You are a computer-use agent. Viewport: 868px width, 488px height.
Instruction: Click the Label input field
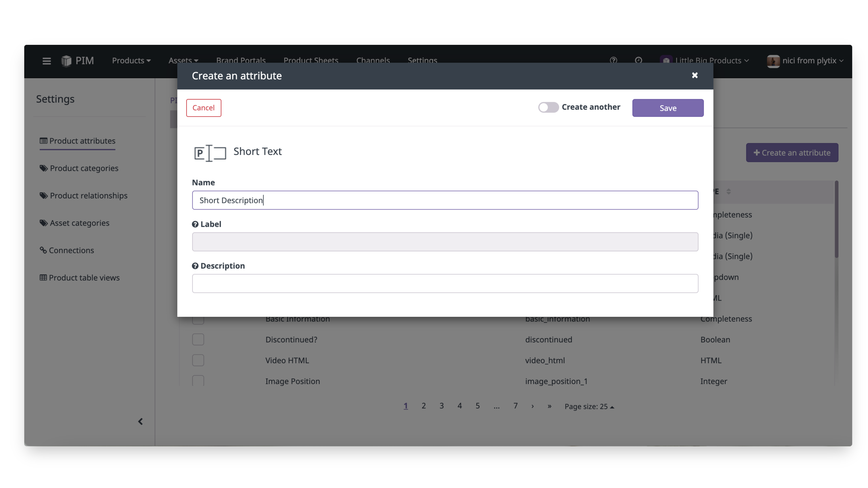tap(445, 242)
